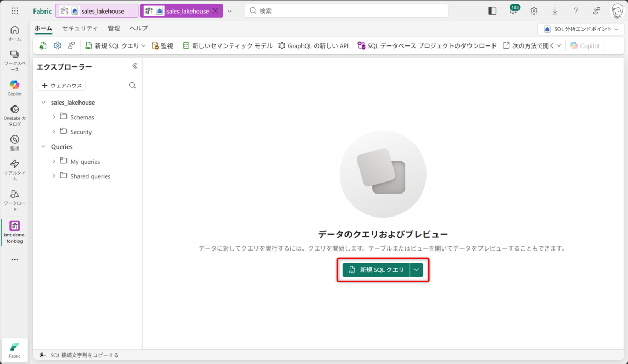The image size is (628, 364).
Task: Click SQL データベース プロジェクトのダウンロード
Action: pyautogui.click(x=427, y=46)
